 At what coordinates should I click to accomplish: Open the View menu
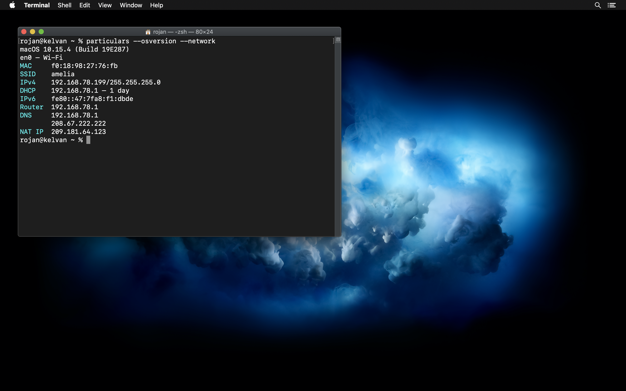tap(105, 5)
